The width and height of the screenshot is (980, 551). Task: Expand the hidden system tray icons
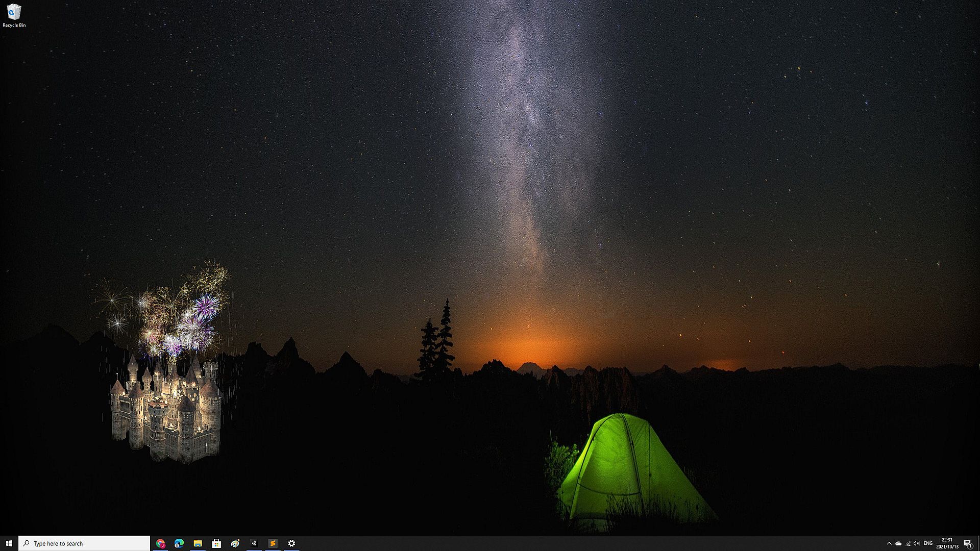pyautogui.click(x=889, y=543)
